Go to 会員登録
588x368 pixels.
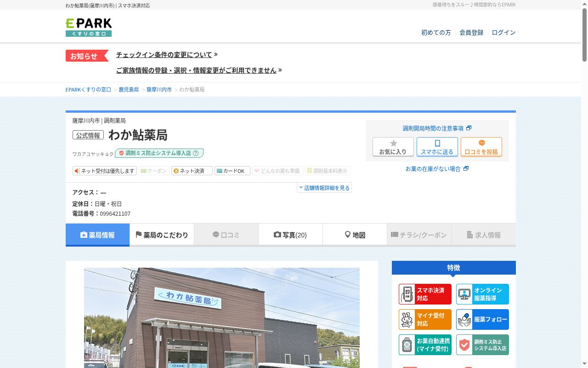(x=471, y=33)
